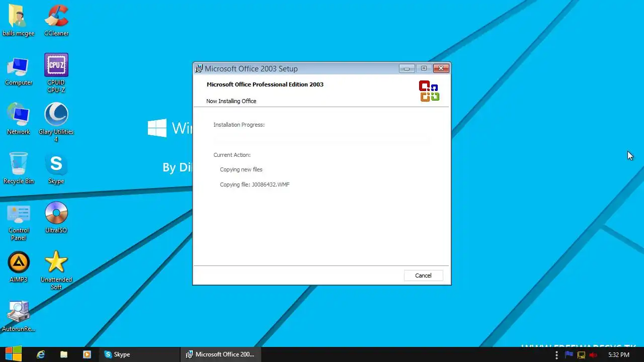The width and height of the screenshot is (644, 362).
Task: Click the Microsoft Office 2003 Setup title text
Action: tap(251, 69)
